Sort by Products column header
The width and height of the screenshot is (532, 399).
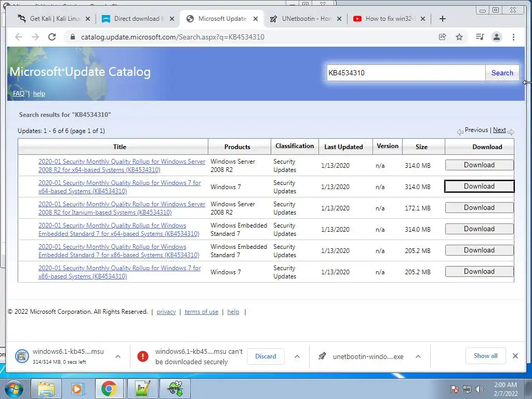(x=237, y=147)
